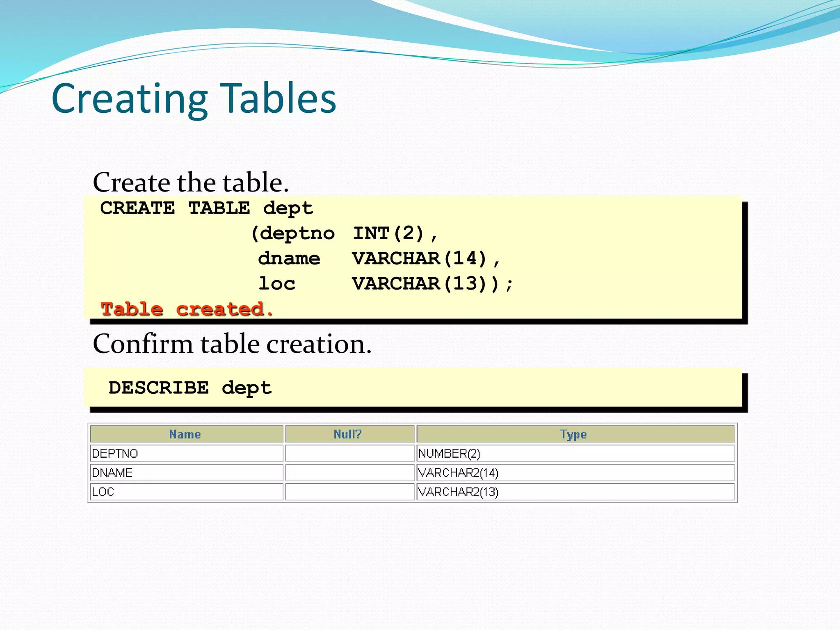Image resolution: width=840 pixels, height=630 pixels.
Task: Click the red 'Table created.' message
Action: [x=187, y=309]
